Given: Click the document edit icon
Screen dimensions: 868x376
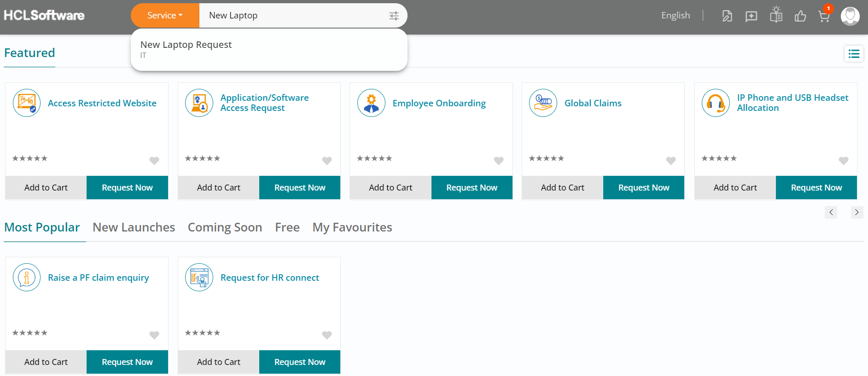Looking at the screenshot, I should [727, 17].
